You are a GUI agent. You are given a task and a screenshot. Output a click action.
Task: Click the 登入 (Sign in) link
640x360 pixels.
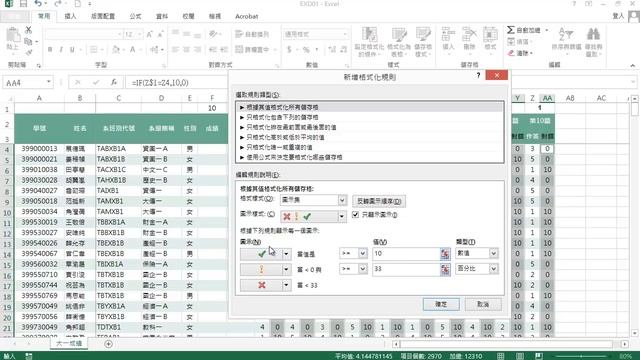pos(618,16)
